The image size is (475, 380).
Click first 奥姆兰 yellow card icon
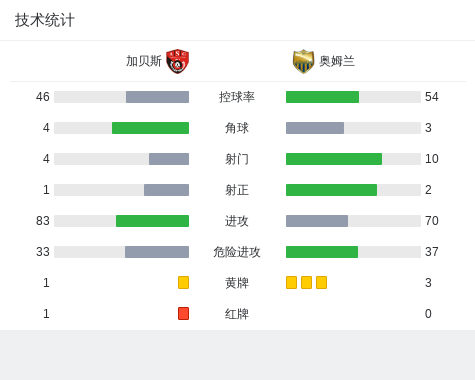[291, 282]
